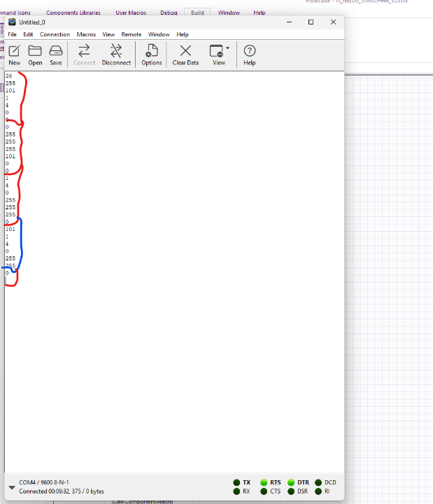This screenshot has height=504, width=433.
Task: Click the TX status LED
Action: tap(236, 482)
